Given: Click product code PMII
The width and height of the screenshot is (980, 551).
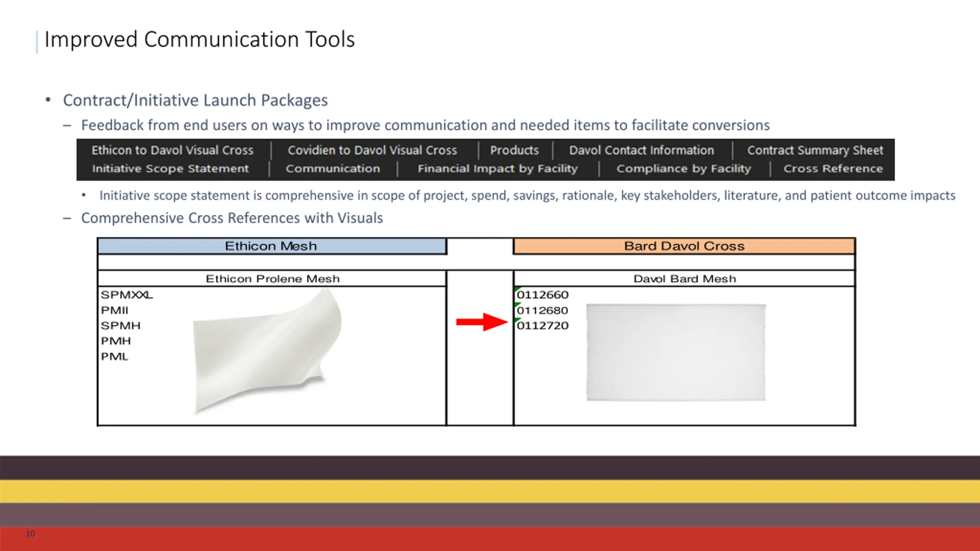Looking at the screenshot, I should pos(114,310).
